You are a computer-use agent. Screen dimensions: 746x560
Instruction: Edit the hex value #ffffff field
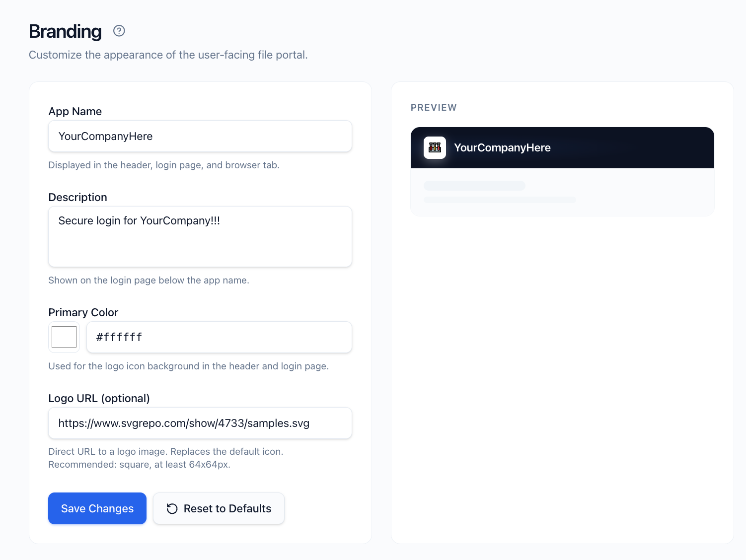tap(219, 337)
